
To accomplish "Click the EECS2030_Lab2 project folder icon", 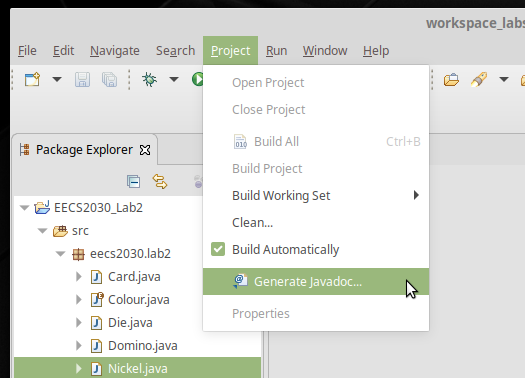I will [42, 208].
